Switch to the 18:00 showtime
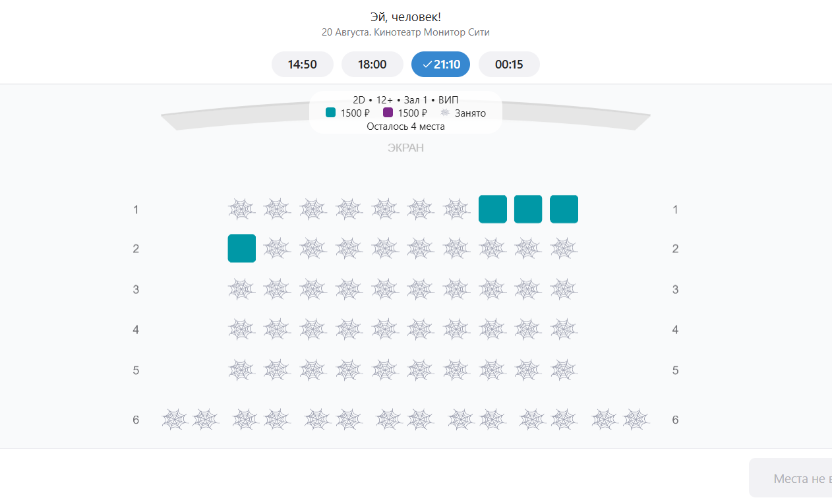Image resolution: width=832 pixels, height=504 pixels. [372, 65]
